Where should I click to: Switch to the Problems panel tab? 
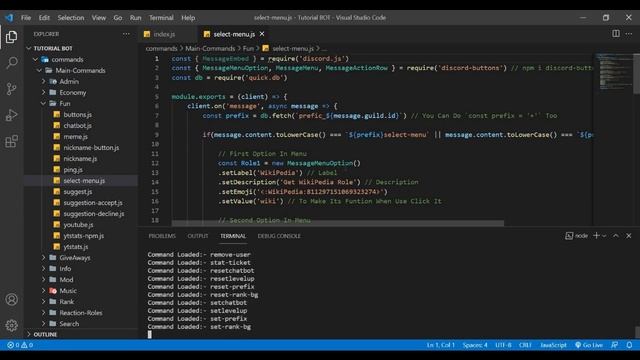point(162,236)
